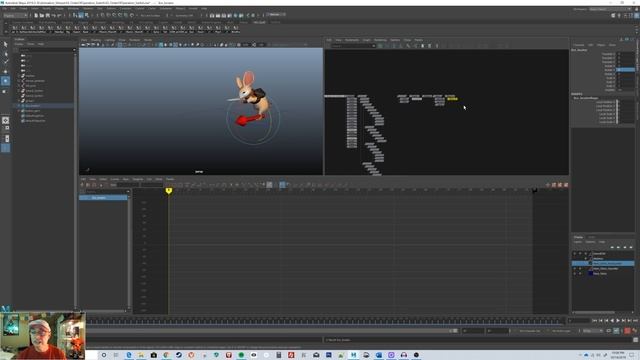The height and width of the screenshot is (360, 640).
Task: Toggle highlighted select-by-object-type mode
Action: point(81,15)
